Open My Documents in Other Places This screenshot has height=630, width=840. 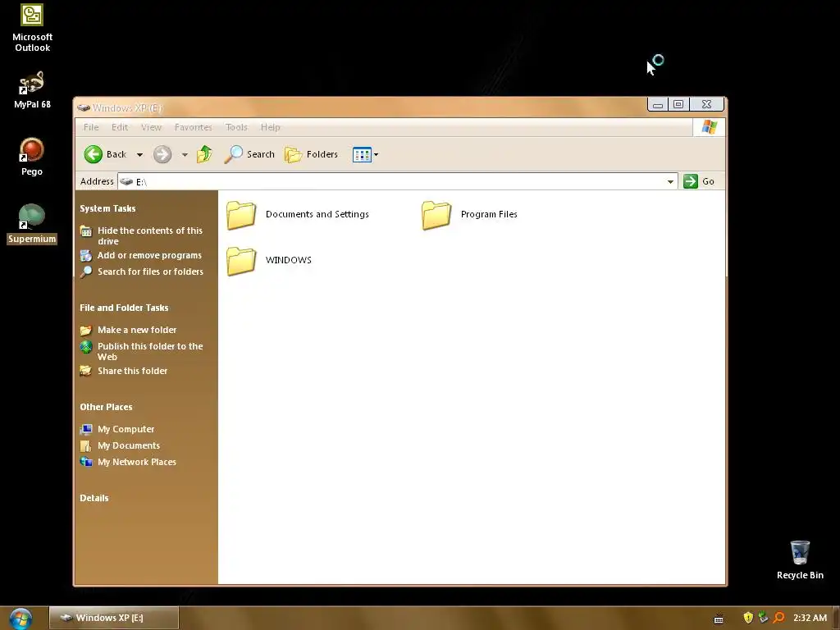tap(129, 445)
